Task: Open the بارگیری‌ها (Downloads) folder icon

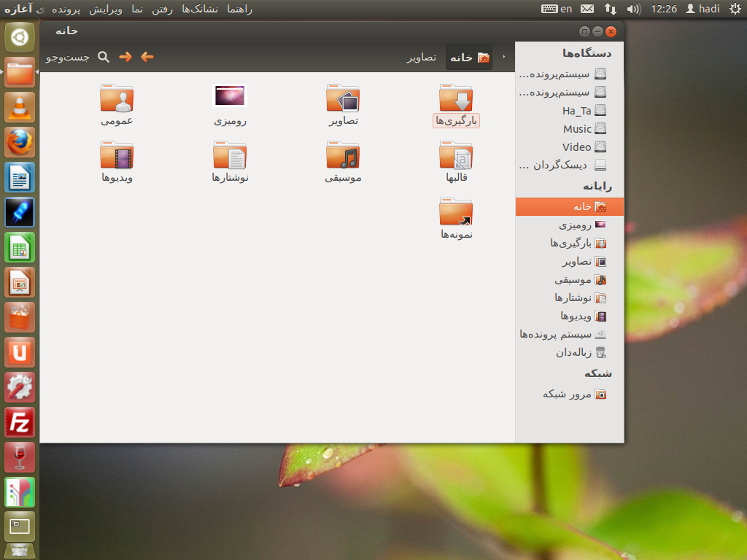Action: [x=456, y=98]
